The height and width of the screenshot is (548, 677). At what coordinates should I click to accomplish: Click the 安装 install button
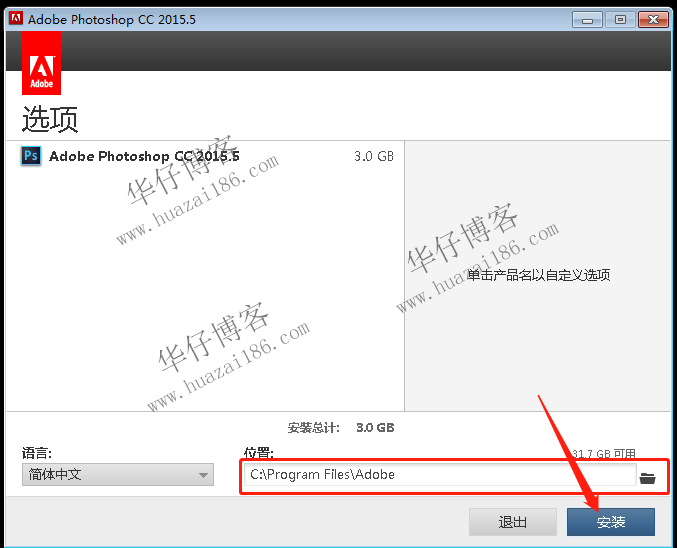pos(611,522)
